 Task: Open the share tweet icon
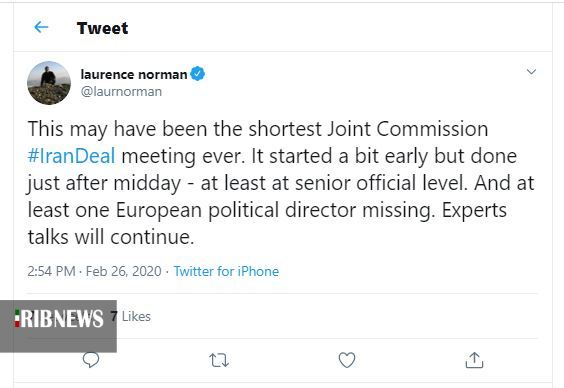coord(474,360)
